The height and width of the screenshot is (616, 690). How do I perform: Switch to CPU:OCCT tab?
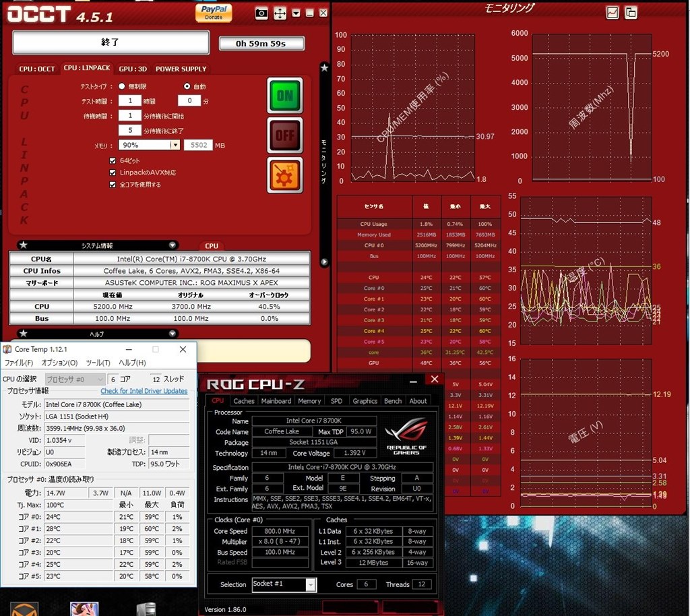[37, 69]
